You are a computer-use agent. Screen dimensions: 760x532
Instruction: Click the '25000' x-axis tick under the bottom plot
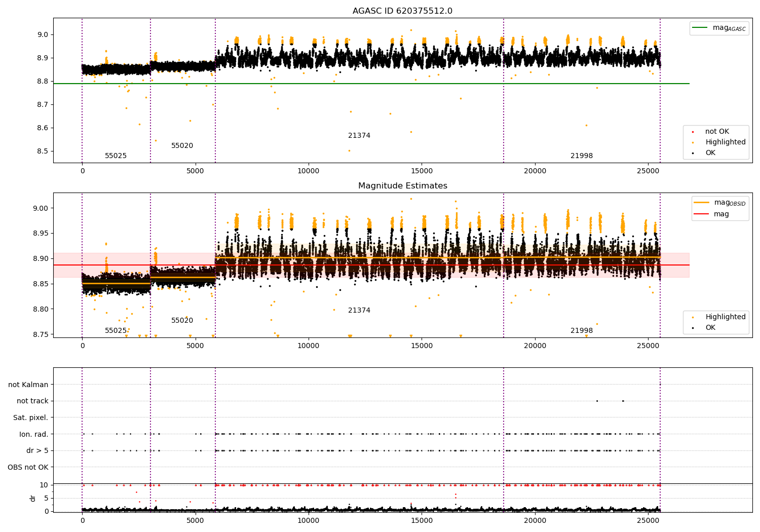(648, 520)
